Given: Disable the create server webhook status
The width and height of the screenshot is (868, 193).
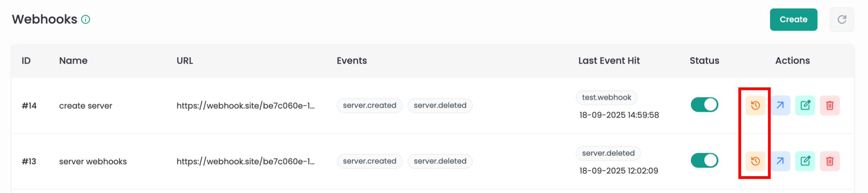Looking at the screenshot, I should pyautogui.click(x=704, y=105).
